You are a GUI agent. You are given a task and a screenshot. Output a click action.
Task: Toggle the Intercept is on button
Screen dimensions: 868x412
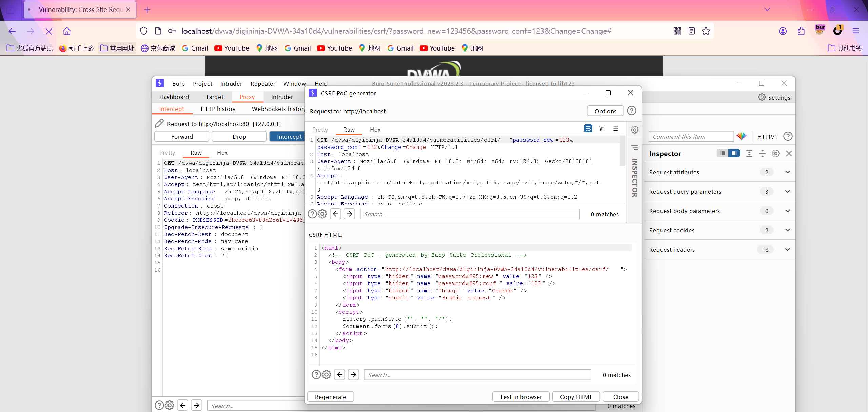288,136
